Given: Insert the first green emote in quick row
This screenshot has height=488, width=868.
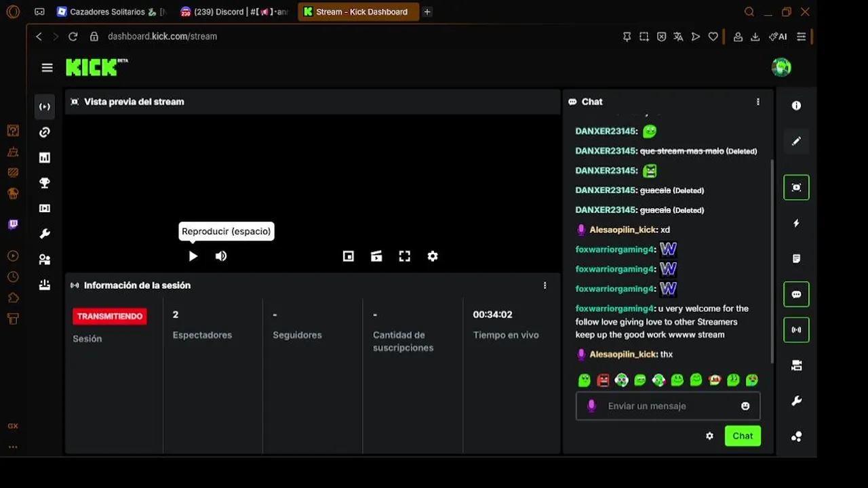Looking at the screenshot, I should coord(584,380).
